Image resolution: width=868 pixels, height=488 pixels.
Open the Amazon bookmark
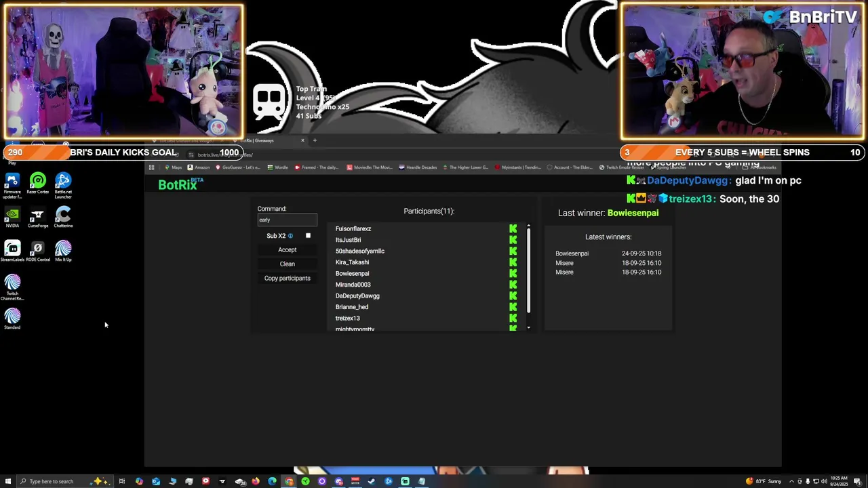click(199, 167)
